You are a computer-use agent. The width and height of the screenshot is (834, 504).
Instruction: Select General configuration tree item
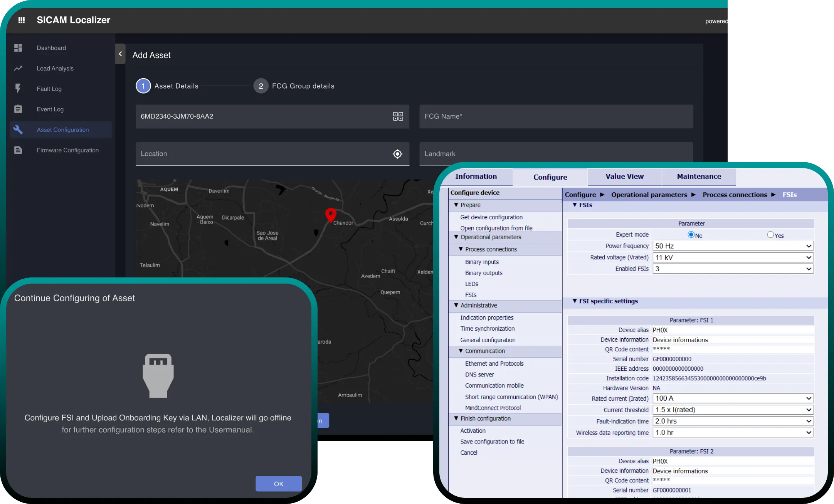point(488,340)
